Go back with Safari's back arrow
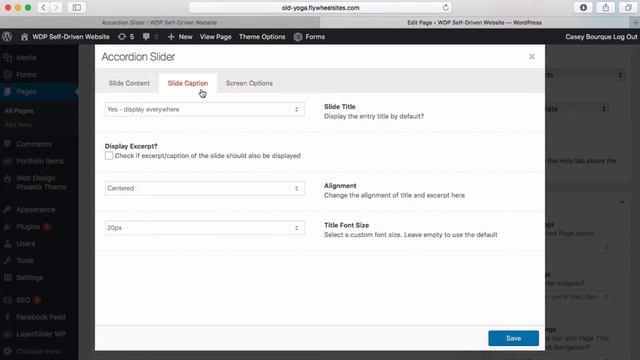 (43, 7)
